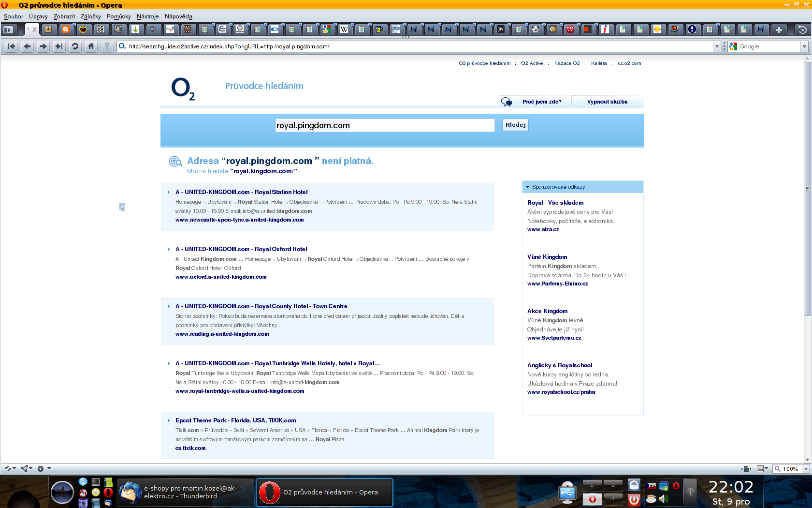The height and width of the screenshot is (508, 812).
Task: Open the search engine dropdown arrow
Action: coord(805,46)
